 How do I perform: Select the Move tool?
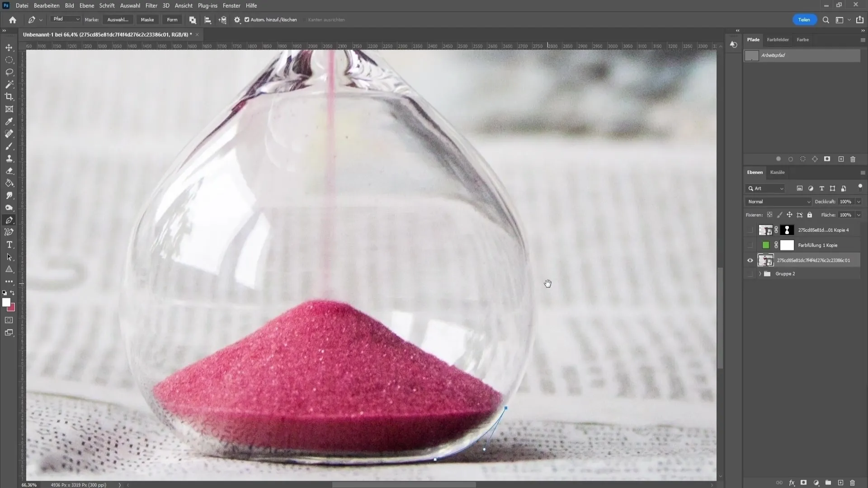(9, 47)
